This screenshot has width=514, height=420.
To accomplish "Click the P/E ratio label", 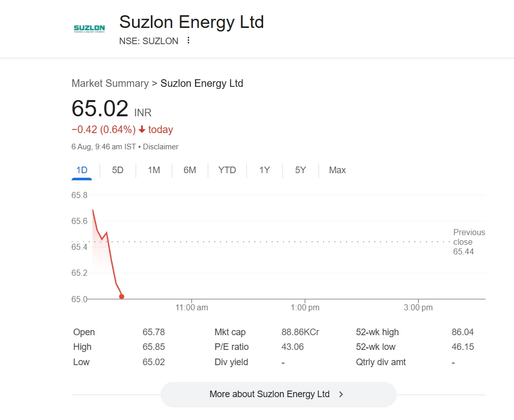I will point(232,347).
